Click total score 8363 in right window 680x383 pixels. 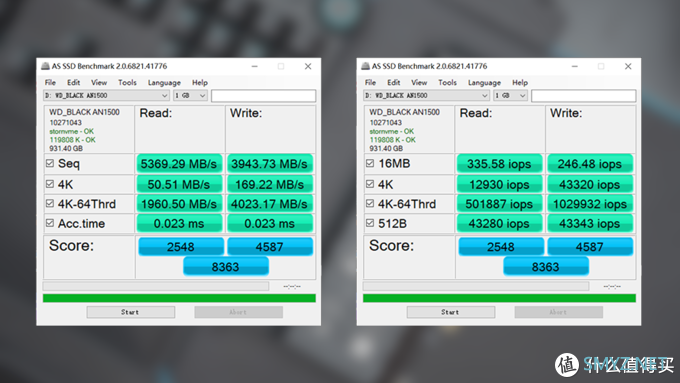click(x=546, y=266)
